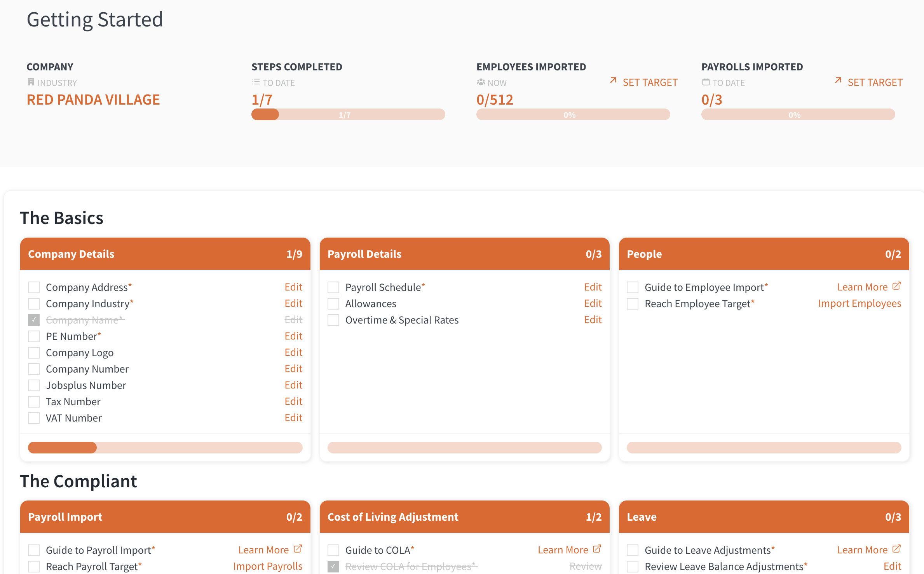Uncheck the completed Company Name checkbox
Viewport: 924px width, 574px height.
click(x=33, y=319)
